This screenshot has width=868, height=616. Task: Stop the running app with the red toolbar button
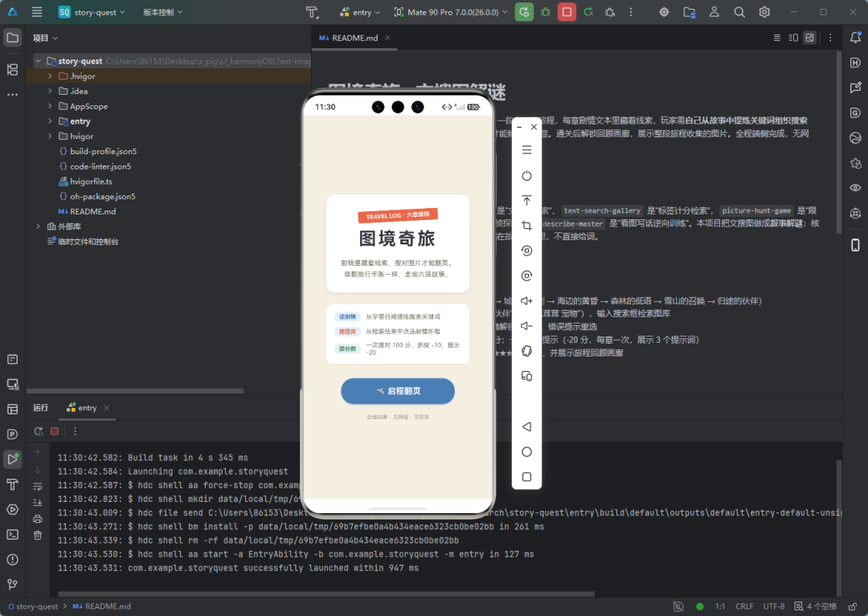pos(567,11)
